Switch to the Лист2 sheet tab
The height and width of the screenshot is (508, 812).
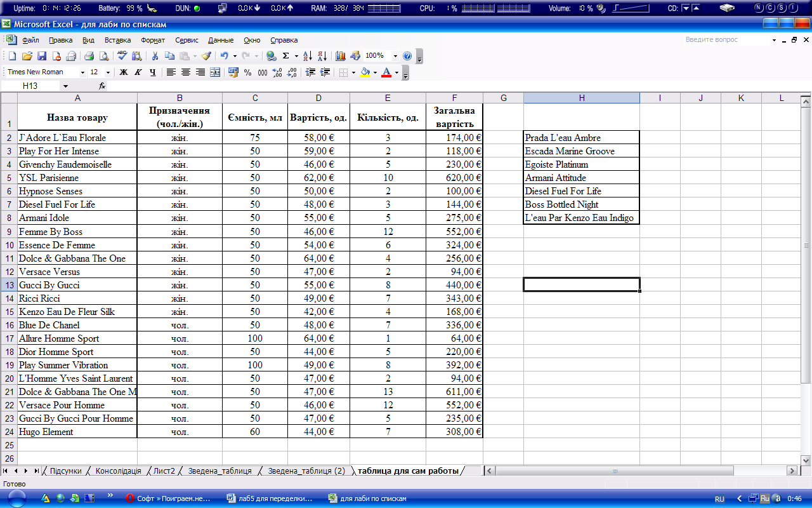164,471
